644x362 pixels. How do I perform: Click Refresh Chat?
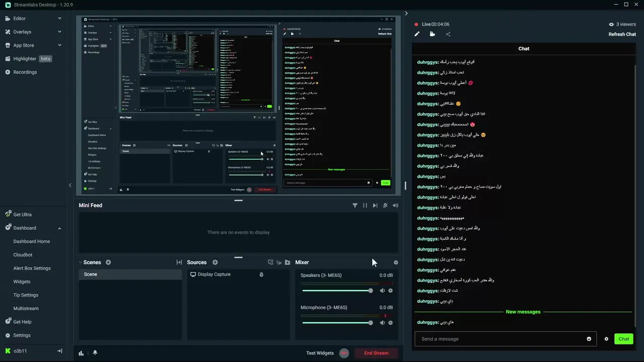[x=622, y=34]
